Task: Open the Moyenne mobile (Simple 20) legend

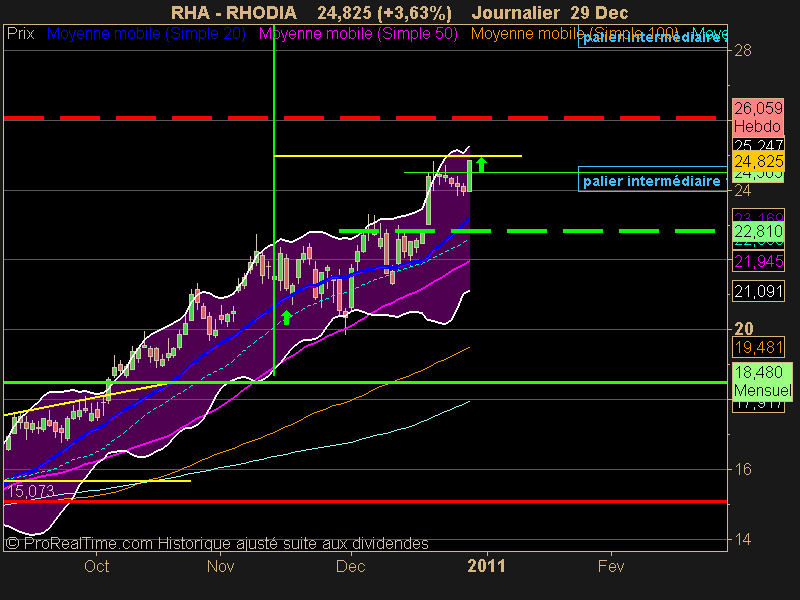Action: coord(146,34)
